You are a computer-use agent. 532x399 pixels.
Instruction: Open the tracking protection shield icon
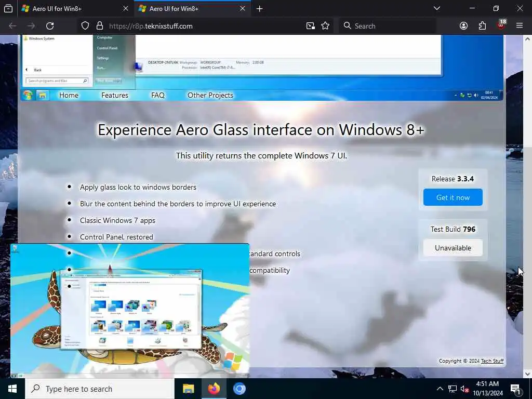point(85,26)
